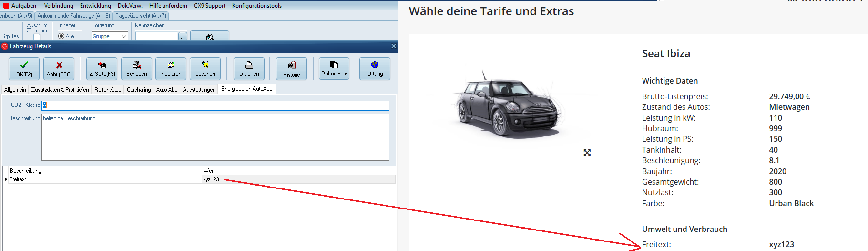This screenshot has height=251, width=868.
Task: Print via the Drucken button
Action: pyautogui.click(x=249, y=69)
